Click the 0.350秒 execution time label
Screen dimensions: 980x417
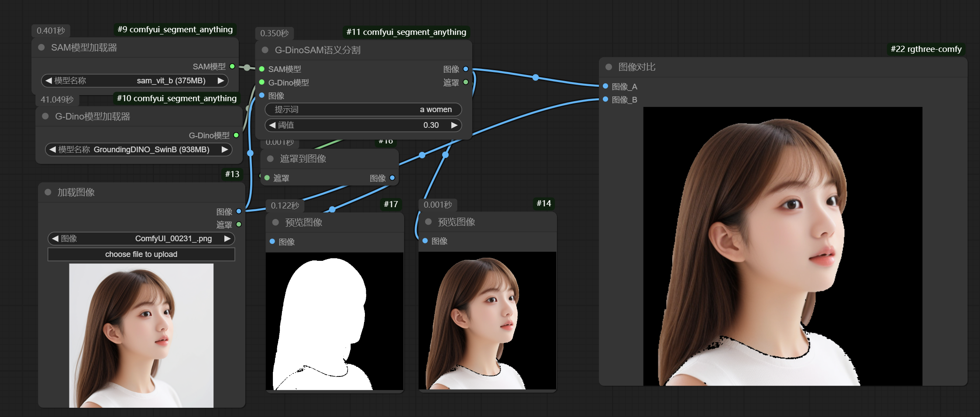tap(275, 34)
